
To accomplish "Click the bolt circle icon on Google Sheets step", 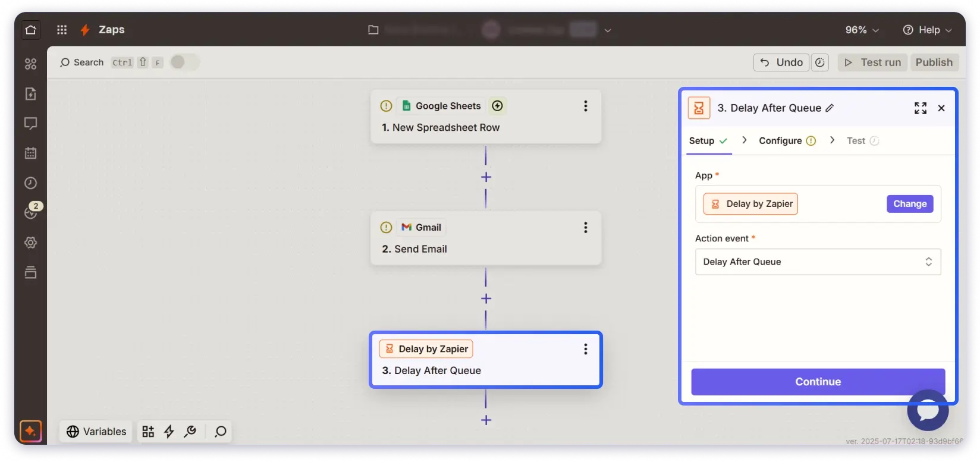I will tap(498, 106).
